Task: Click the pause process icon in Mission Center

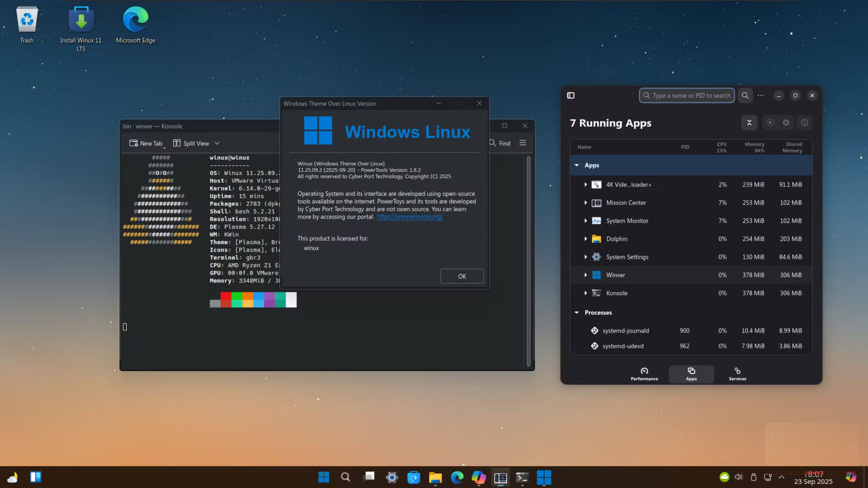Action: tap(770, 122)
